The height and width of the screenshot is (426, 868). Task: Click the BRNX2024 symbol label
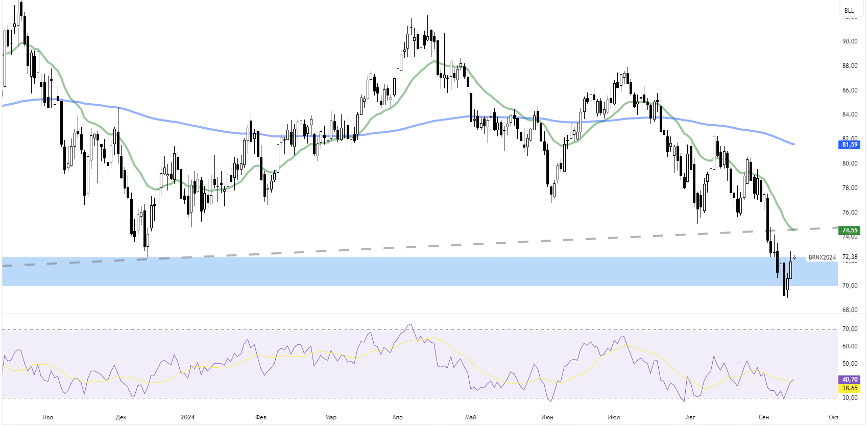click(x=822, y=257)
